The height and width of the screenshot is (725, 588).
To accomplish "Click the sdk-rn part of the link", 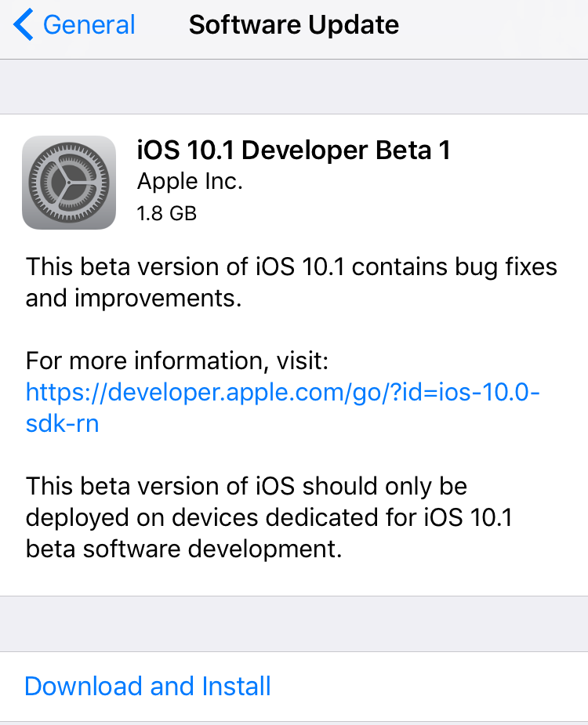I will 63,423.
